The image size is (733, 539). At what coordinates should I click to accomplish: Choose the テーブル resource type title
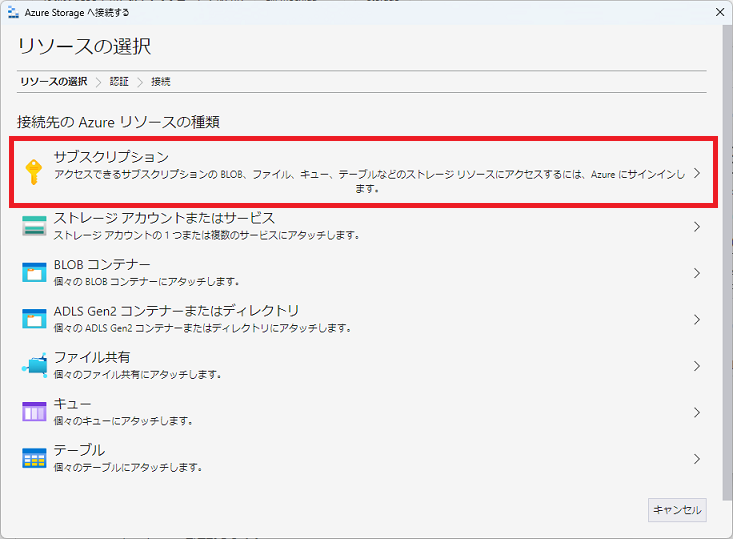click(79, 450)
